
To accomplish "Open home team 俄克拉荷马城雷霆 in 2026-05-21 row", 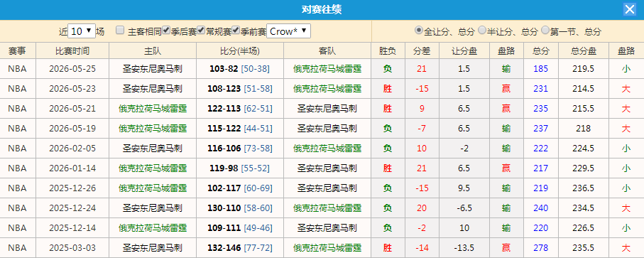I will point(153,109).
